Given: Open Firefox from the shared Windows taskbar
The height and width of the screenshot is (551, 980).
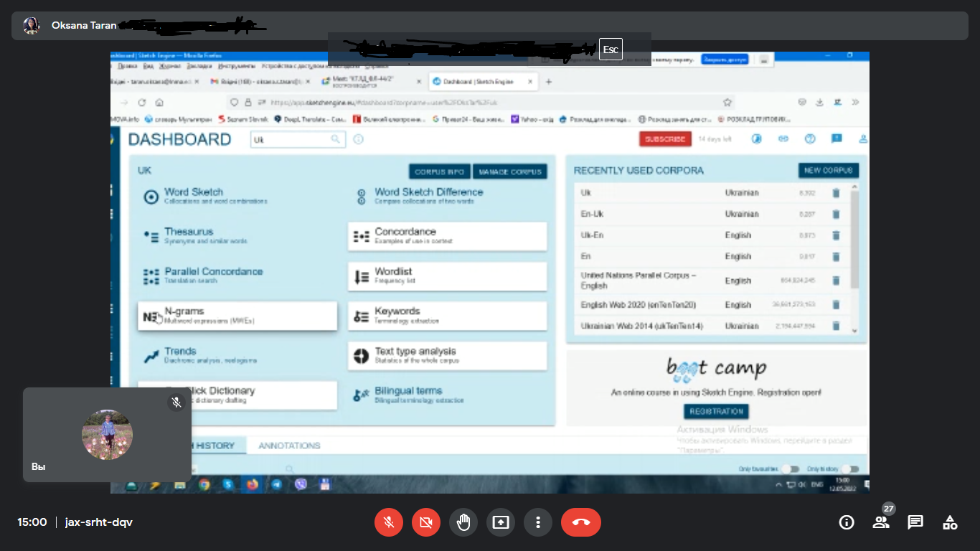Looking at the screenshot, I should click(252, 485).
